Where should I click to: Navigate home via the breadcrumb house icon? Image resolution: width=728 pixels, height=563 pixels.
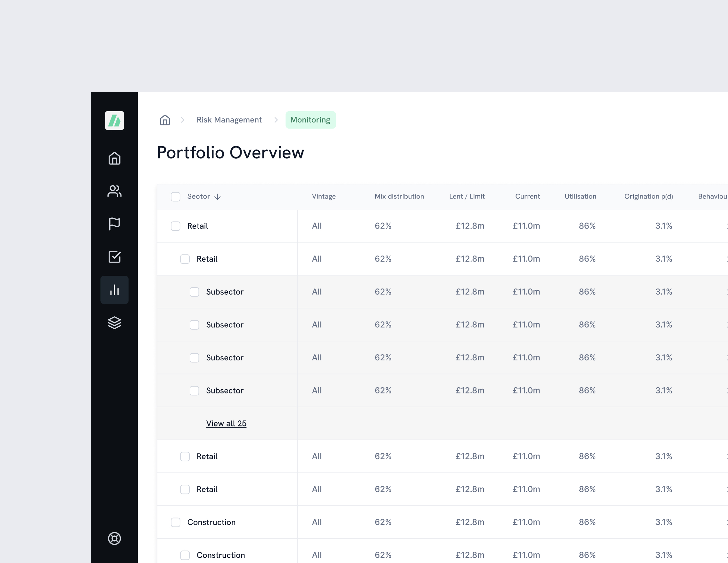pos(165,120)
